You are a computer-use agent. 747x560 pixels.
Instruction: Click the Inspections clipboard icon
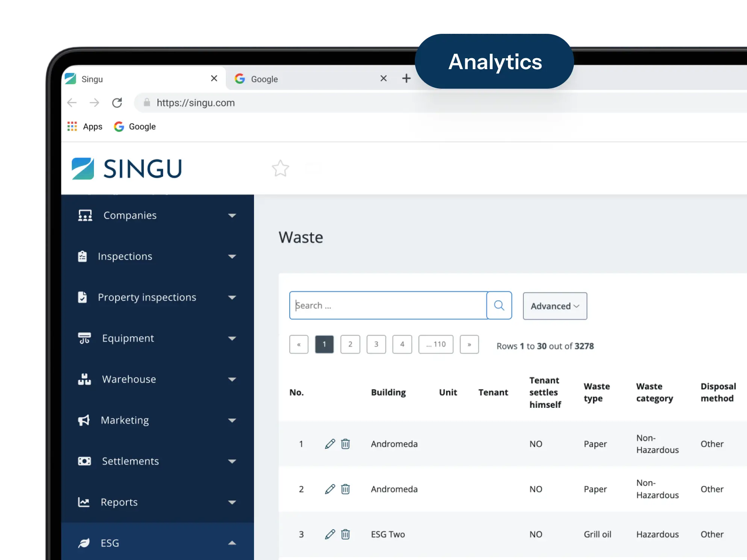click(x=82, y=256)
